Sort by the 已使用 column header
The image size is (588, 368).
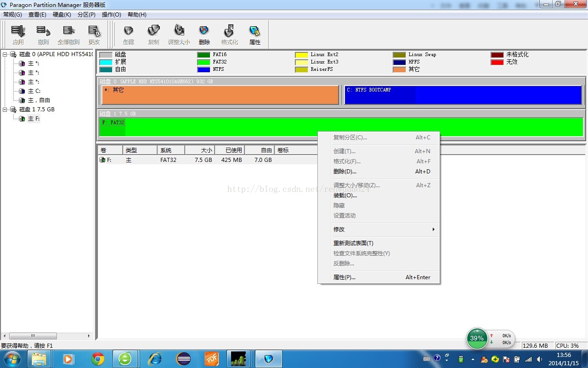tap(231, 150)
